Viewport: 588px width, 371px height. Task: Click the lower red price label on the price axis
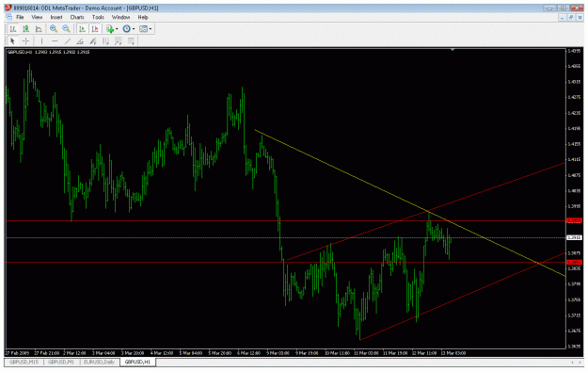pos(574,262)
